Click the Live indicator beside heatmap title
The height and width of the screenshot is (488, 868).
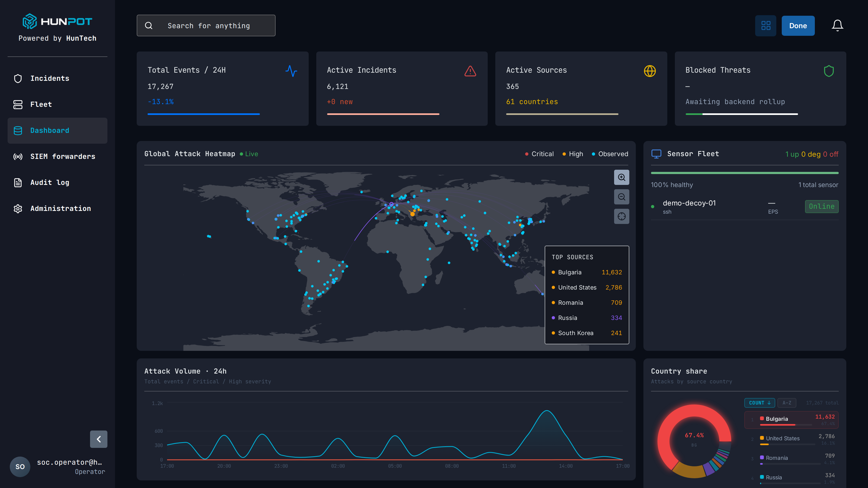249,154
